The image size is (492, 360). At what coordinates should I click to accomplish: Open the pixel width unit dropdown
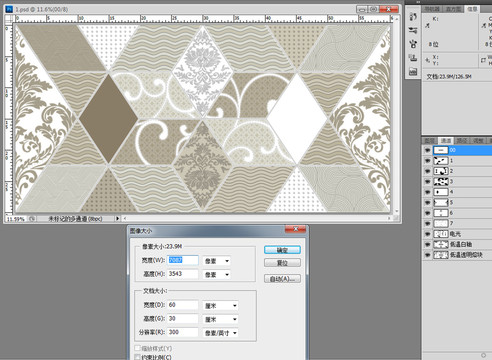[x=217, y=261]
